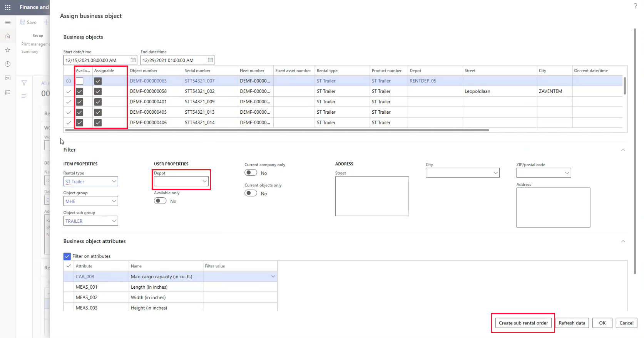Collapse Business object attributes section
644x338 pixels.
pyautogui.click(x=623, y=241)
